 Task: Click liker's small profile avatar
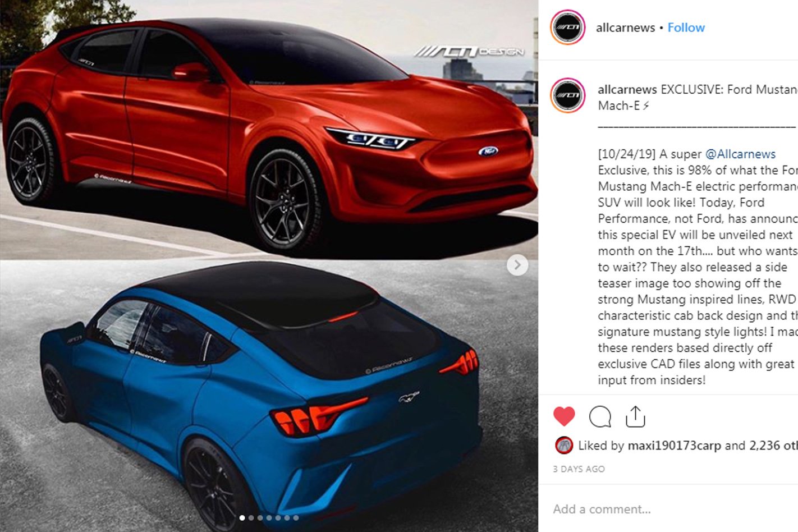coord(563,446)
